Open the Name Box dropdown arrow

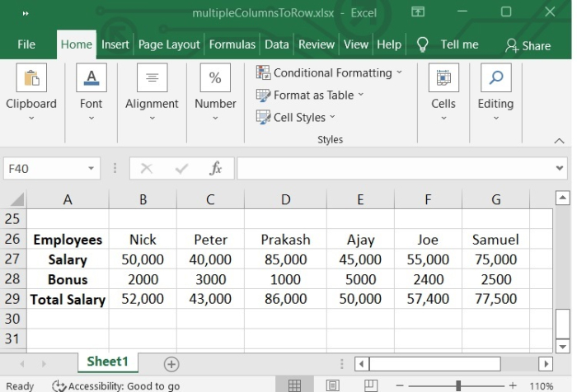point(91,169)
